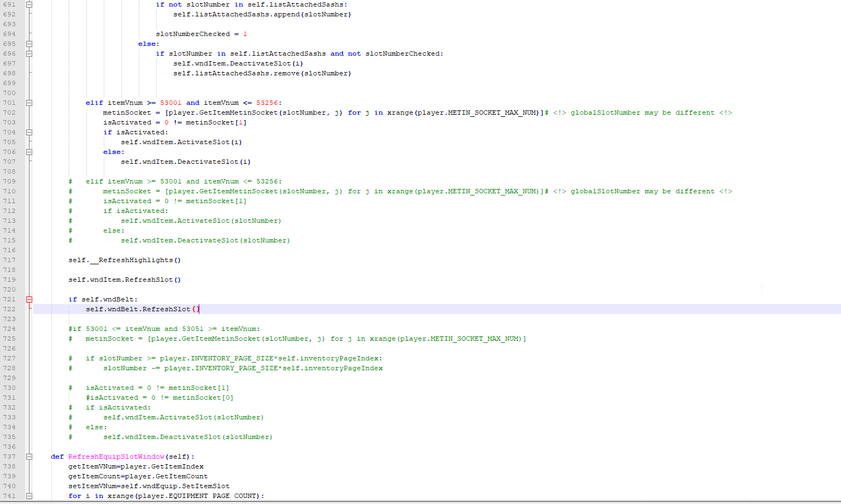This screenshot has width=841, height=504.
Task: Click 'if self.wndBelt:' on line 721
Action: point(103,299)
